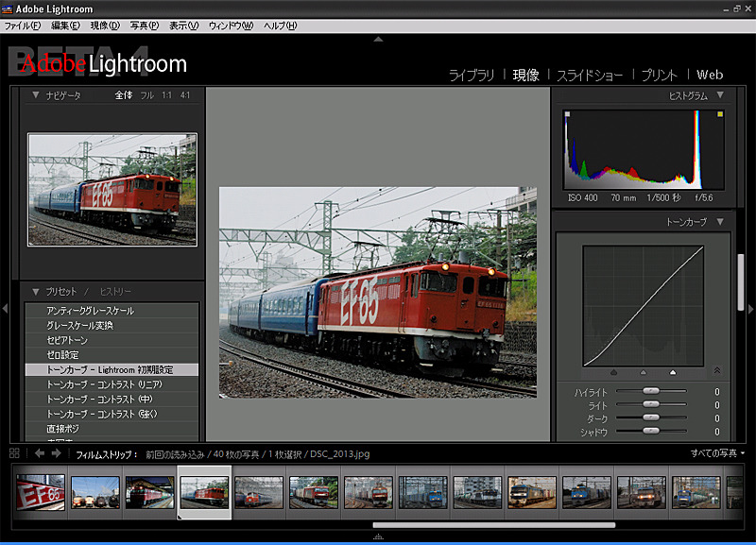Click the filmstrip horizontal scrollbar
756x545 pixels.
coord(493,525)
